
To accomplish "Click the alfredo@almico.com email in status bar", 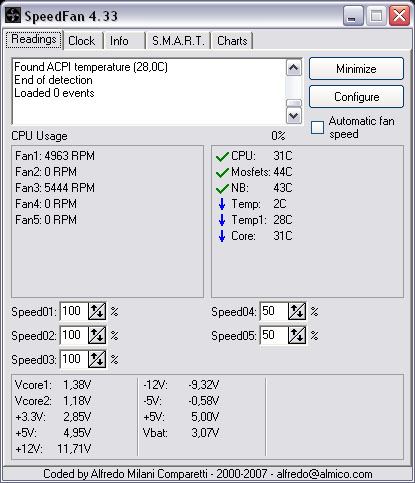I will pos(324,474).
